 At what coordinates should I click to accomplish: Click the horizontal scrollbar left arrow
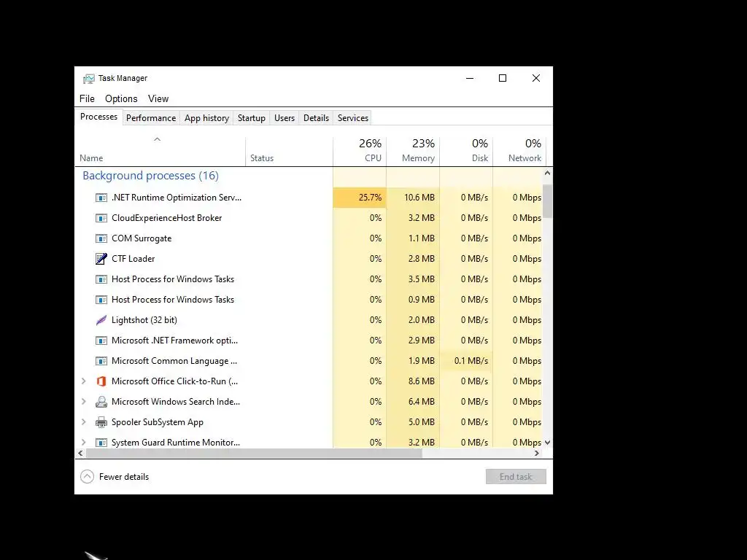pos(80,454)
